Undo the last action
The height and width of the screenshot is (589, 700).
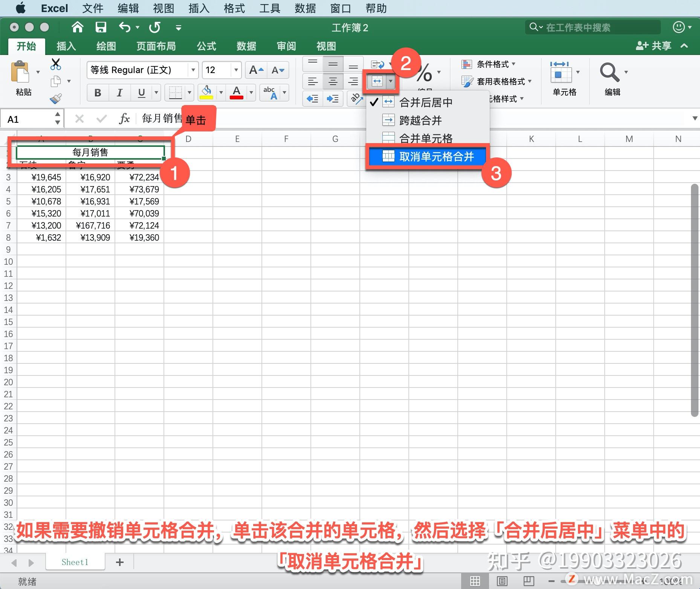click(125, 27)
